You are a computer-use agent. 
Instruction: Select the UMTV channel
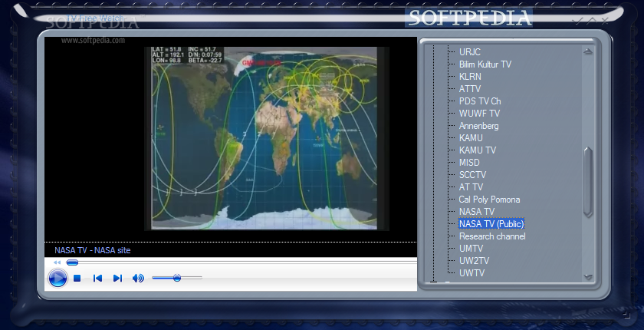pos(471,248)
